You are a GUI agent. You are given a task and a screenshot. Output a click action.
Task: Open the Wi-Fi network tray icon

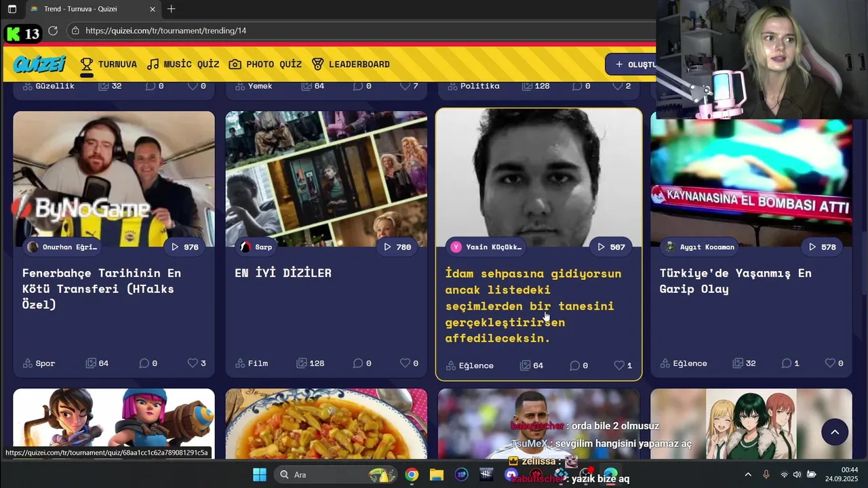[784, 474]
